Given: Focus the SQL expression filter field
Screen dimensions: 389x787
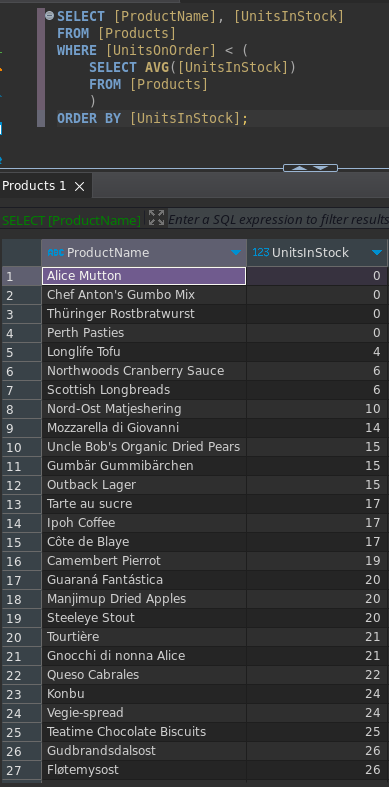Looking at the screenshot, I should tap(278, 219).
